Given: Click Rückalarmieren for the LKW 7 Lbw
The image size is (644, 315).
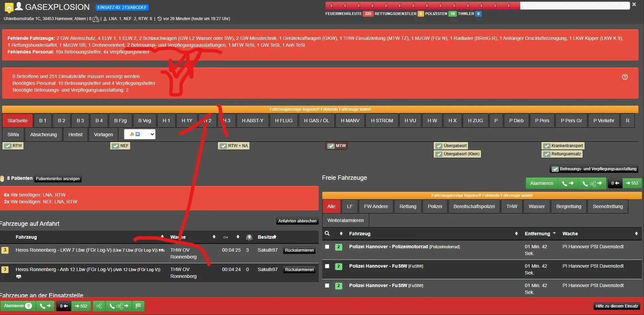Looking at the screenshot, I should click(x=299, y=250).
